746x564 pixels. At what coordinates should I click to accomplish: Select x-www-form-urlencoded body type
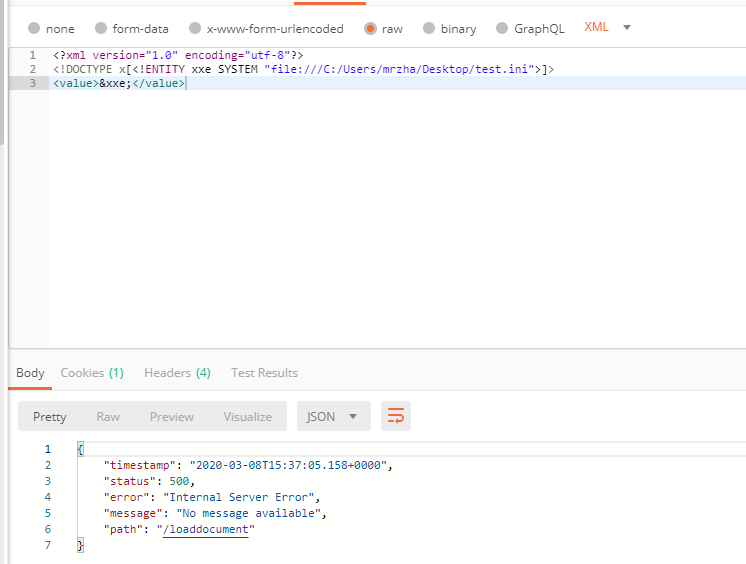click(195, 29)
